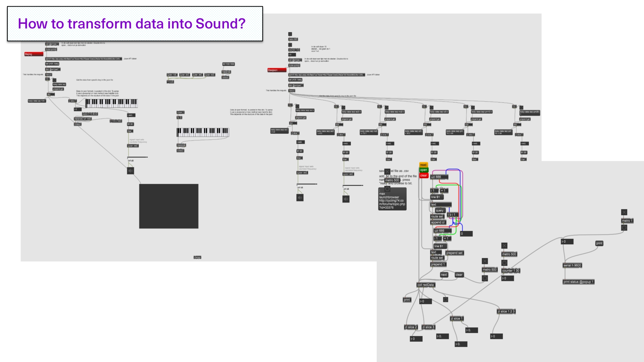Viewport: 644px width, 362px height.
Task: Click the gain slider above the Beijing speaker
Action: click(138, 157)
